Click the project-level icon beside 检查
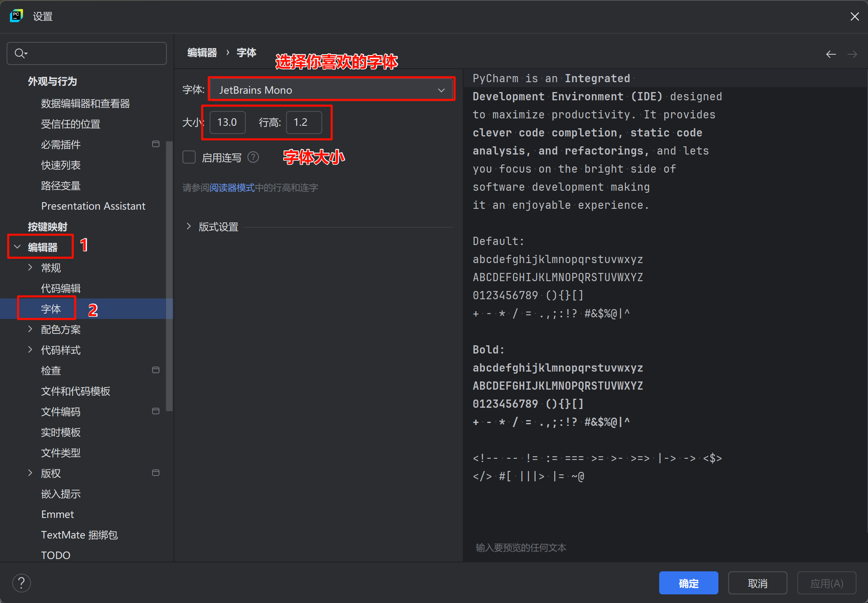Image resolution: width=868 pixels, height=603 pixels. point(156,370)
